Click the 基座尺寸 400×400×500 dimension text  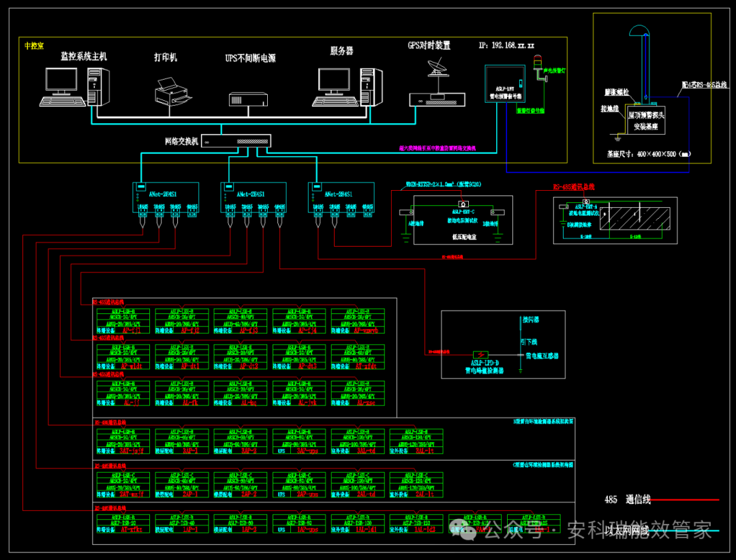click(x=649, y=154)
